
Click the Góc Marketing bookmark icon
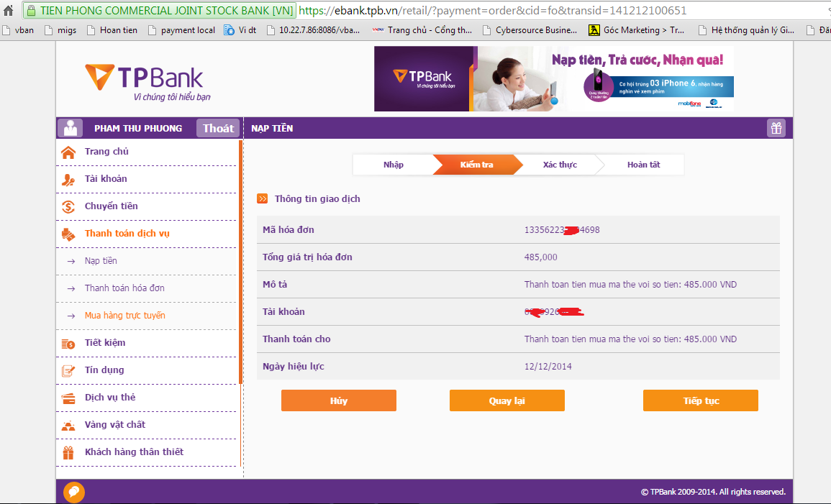point(594,30)
